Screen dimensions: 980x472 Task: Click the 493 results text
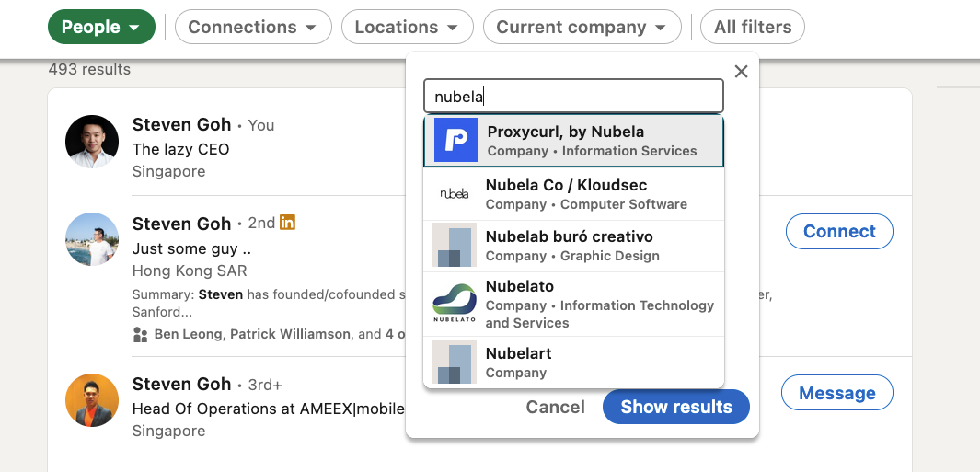pyautogui.click(x=89, y=69)
